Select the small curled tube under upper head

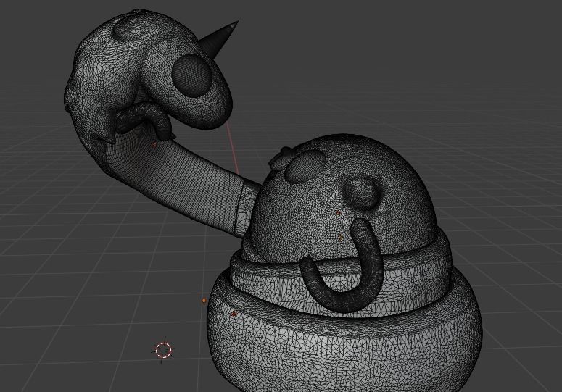[144, 120]
